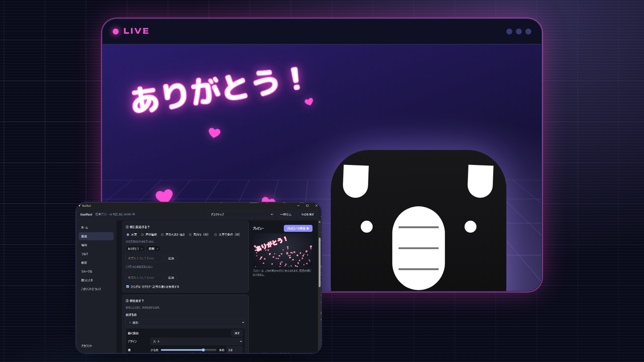644x362 pixels.
Task: Open ホーム in the sidebar
Action: (x=96, y=228)
